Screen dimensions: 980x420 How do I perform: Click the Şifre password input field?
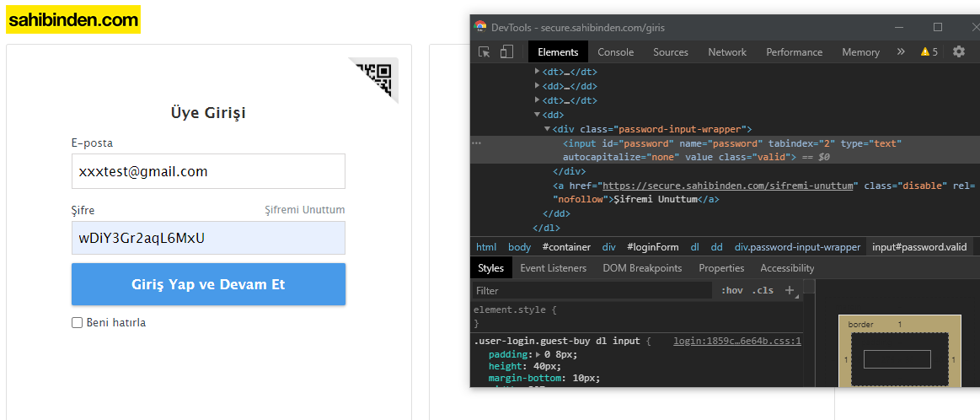coord(208,238)
